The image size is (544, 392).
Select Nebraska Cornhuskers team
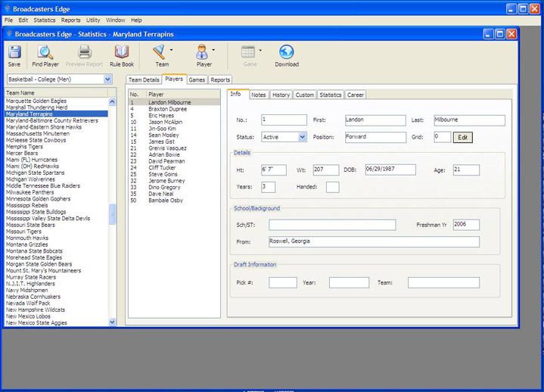coord(33,297)
